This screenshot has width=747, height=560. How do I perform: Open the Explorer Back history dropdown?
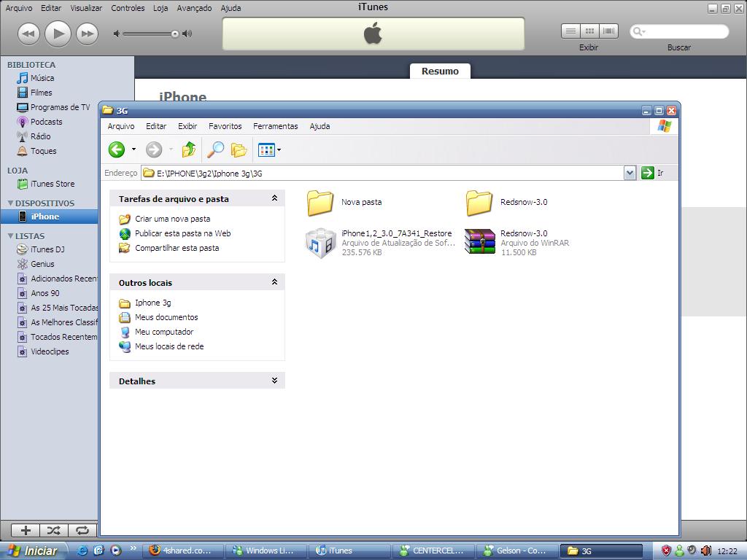[134, 149]
